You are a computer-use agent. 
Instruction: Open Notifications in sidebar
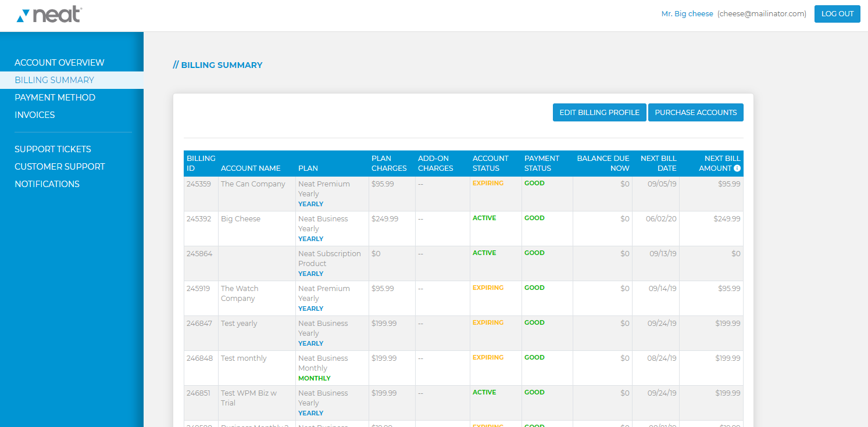click(47, 184)
